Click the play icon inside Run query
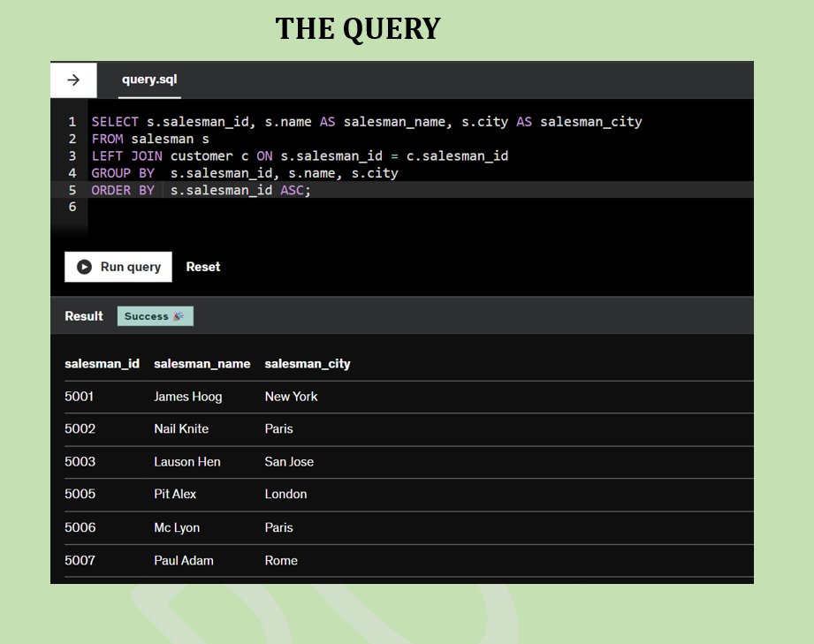Image resolution: width=814 pixels, height=644 pixels. click(x=84, y=267)
